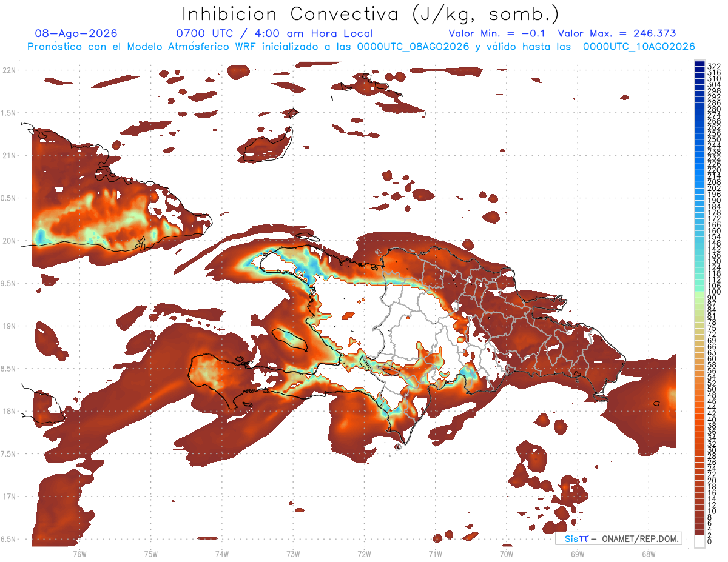
Task: Click the '69W' longitude label
Action: [578, 554]
